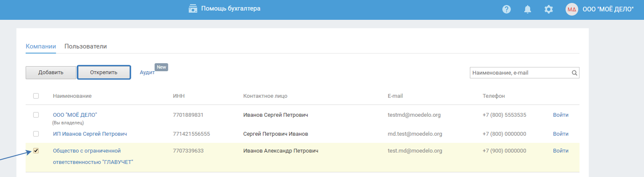Image resolution: width=644 pixels, height=177 pixels.
Task: Check the ООО "МОЁ ДЕЛО" row checkbox
Action: pyautogui.click(x=36, y=115)
